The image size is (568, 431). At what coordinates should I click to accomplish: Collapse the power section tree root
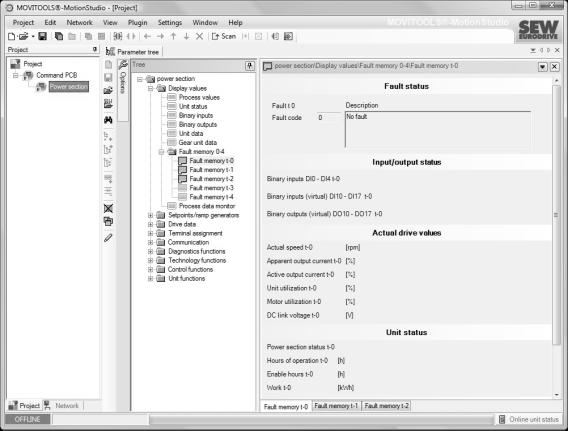point(140,79)
